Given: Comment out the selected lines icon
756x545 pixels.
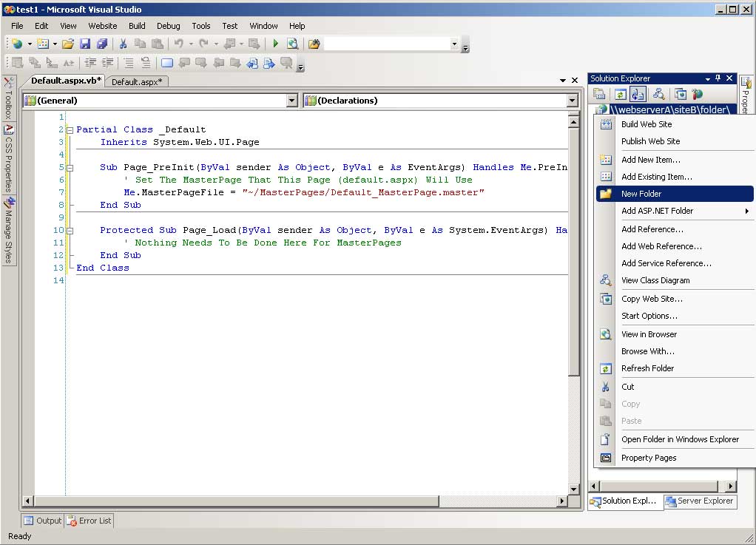Looking at the screenshot, I should click(128, 62).
